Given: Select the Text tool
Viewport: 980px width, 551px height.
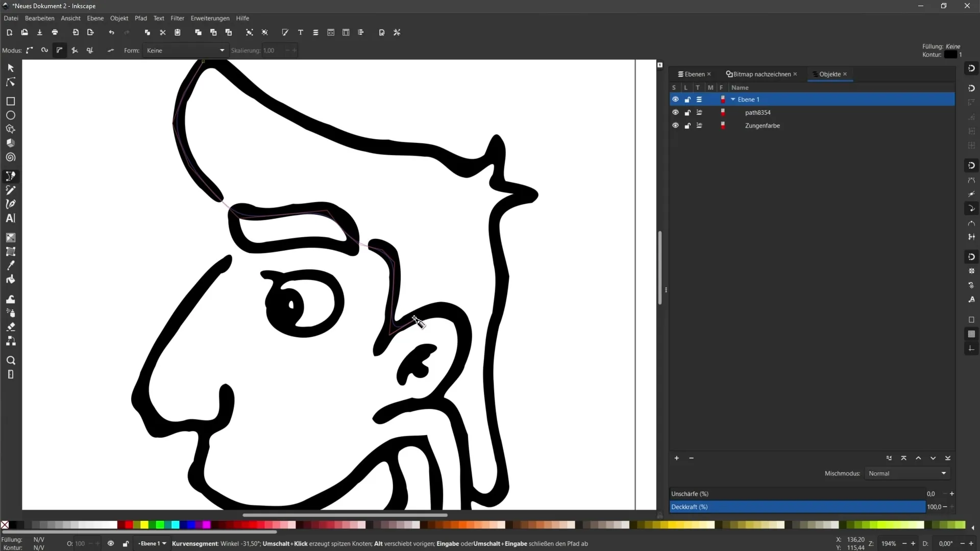Looking at the screenshot, I should pos(10,218).
